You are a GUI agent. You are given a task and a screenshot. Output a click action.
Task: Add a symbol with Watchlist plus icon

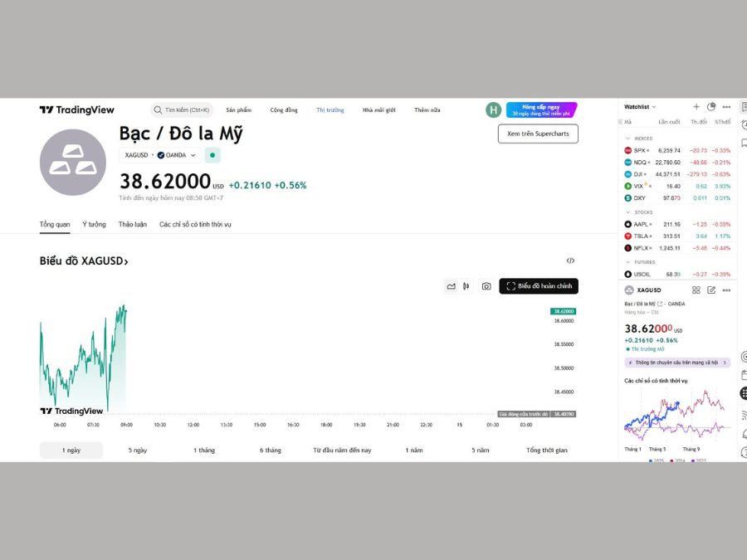point(696,107)
